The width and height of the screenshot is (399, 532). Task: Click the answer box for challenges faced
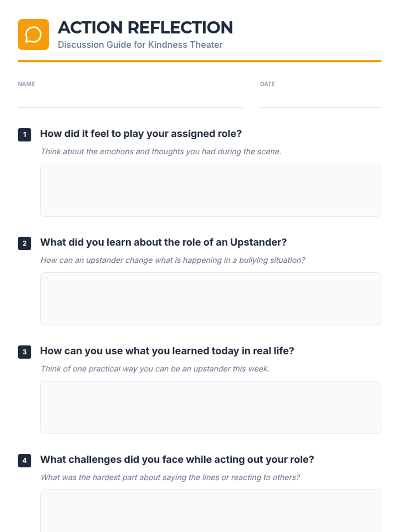(x=210, y=511)
